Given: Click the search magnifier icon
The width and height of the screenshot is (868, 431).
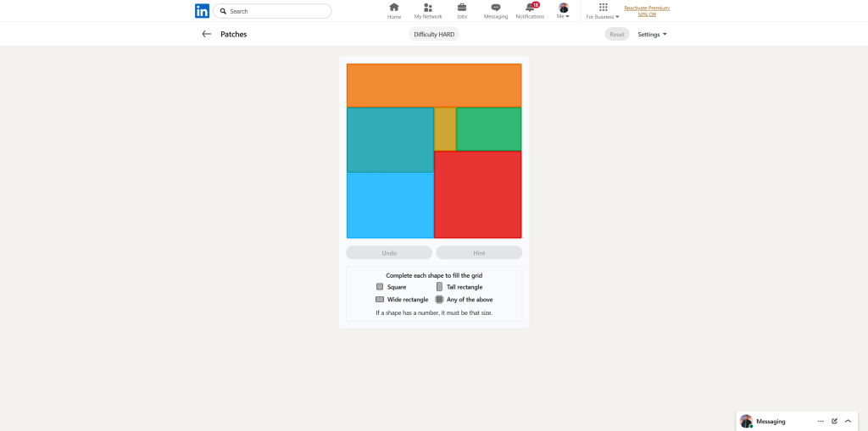Looking at the screenshot, I should point(223,11).
